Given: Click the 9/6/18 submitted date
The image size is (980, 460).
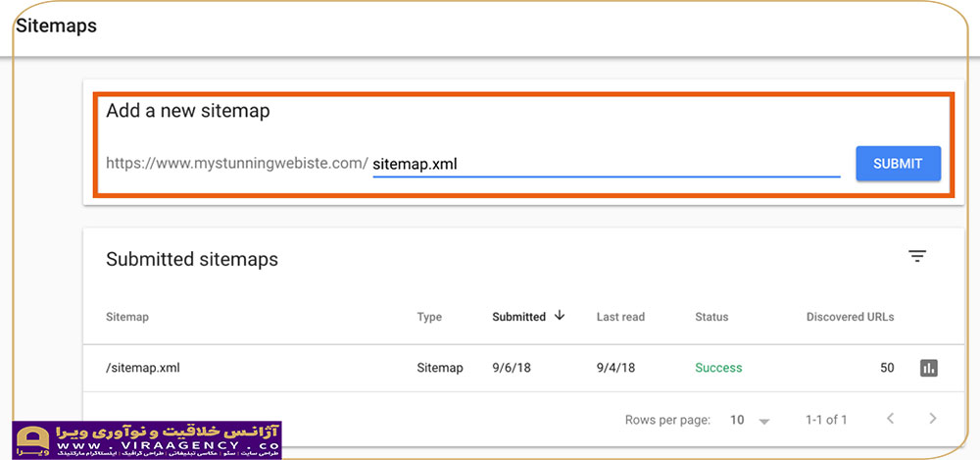Looking at the screenshot, I should [512, 368].
